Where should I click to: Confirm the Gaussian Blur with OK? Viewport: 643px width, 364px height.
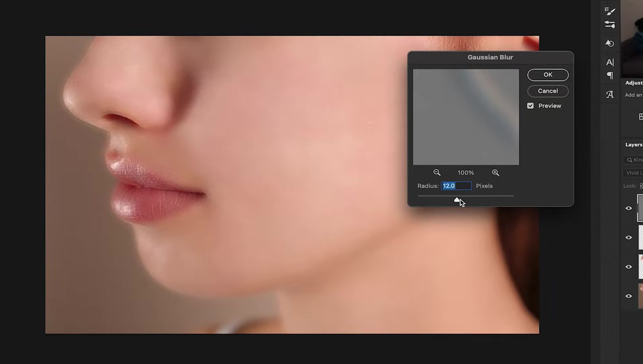point(548,75)
